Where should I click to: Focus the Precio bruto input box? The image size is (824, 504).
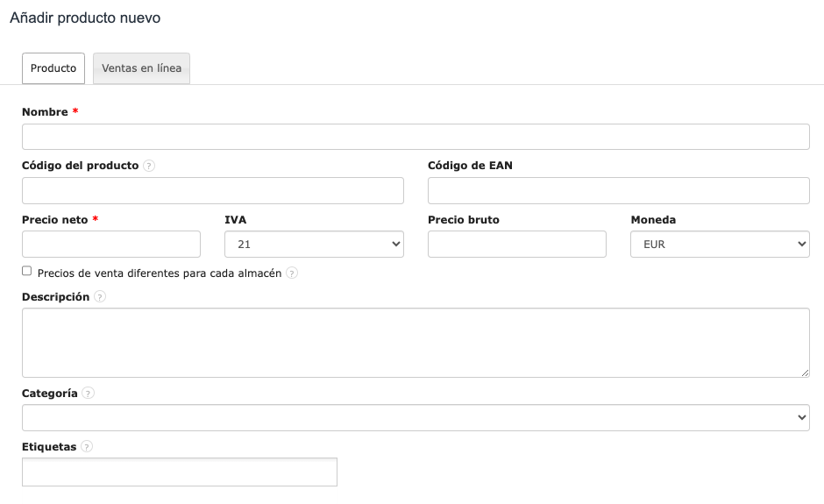point(516,245)
